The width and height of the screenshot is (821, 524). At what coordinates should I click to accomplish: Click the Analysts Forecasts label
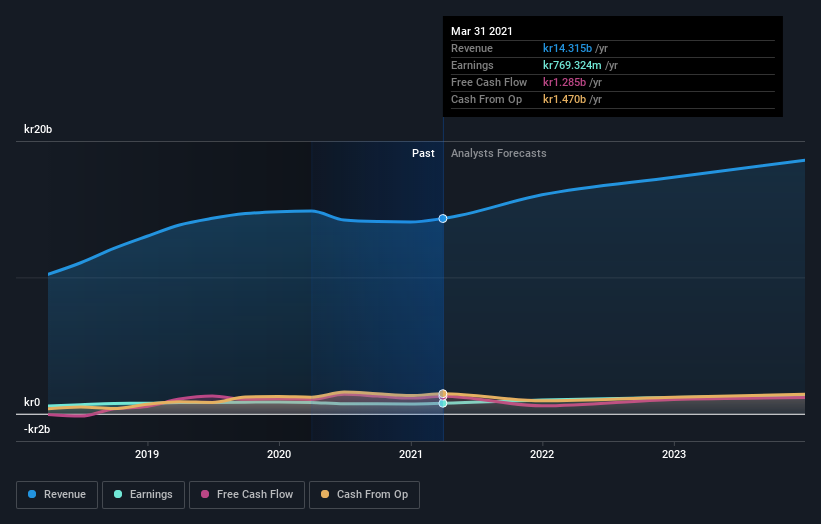pos(498,153)
